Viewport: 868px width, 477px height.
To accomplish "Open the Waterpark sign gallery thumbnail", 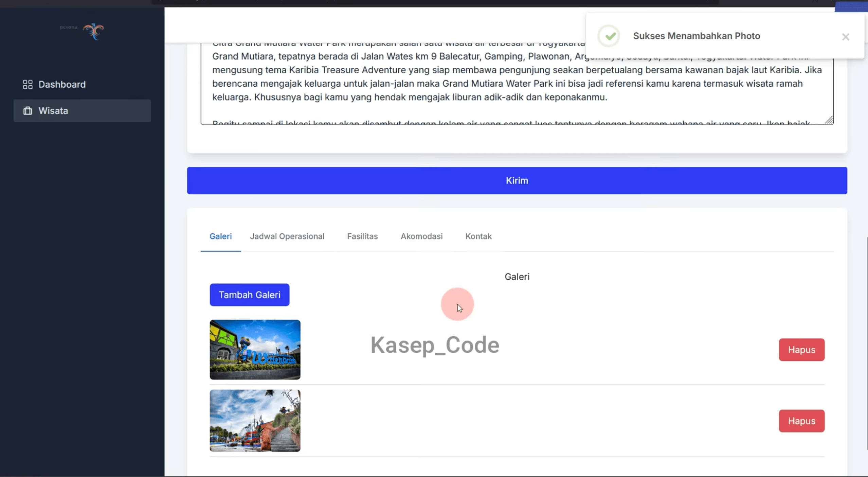I will coord(255,350).
